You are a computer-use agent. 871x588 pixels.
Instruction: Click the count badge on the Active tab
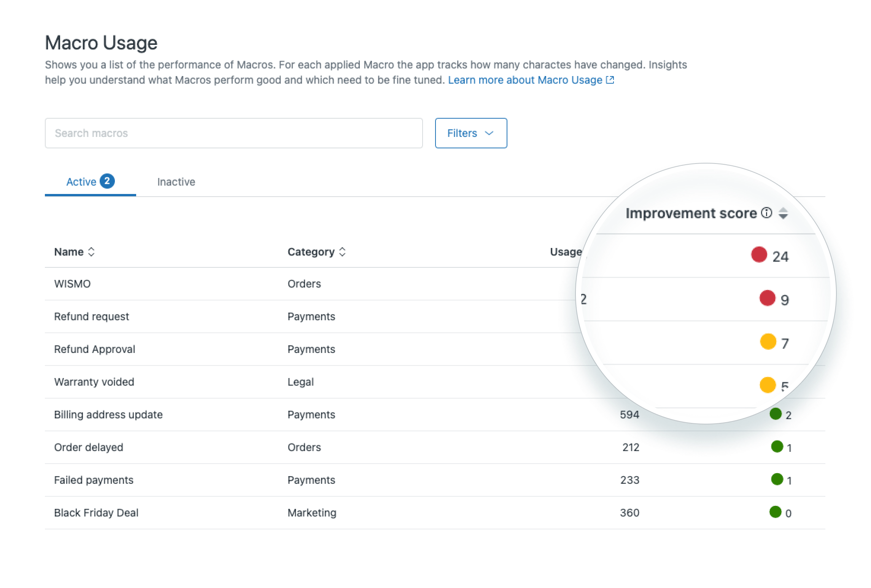[x=108, y=181]
